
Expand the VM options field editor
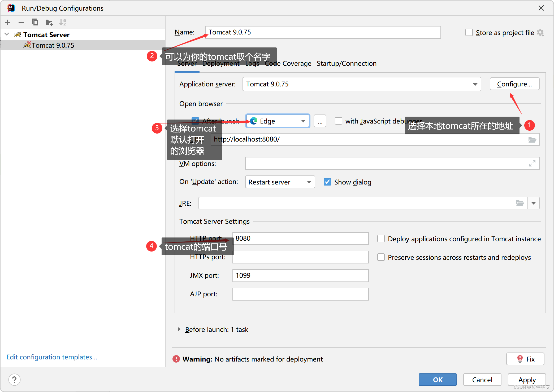coord(532,163)
